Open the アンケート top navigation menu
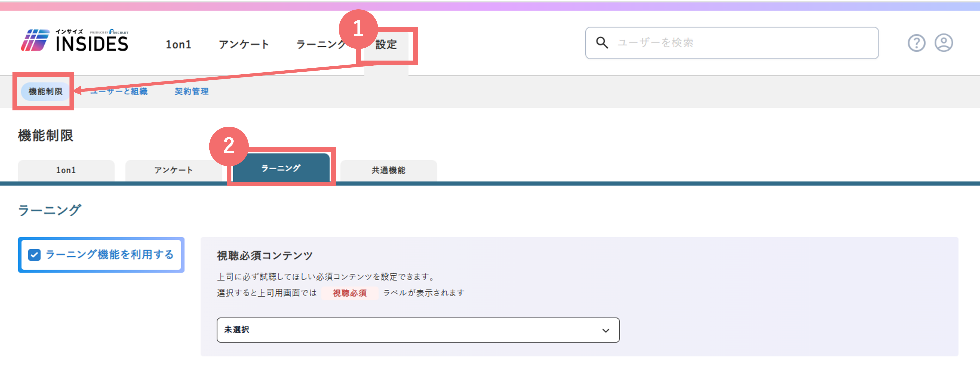Image resolution: width=980 pixels, height=382 pixels. click(243, 45)
